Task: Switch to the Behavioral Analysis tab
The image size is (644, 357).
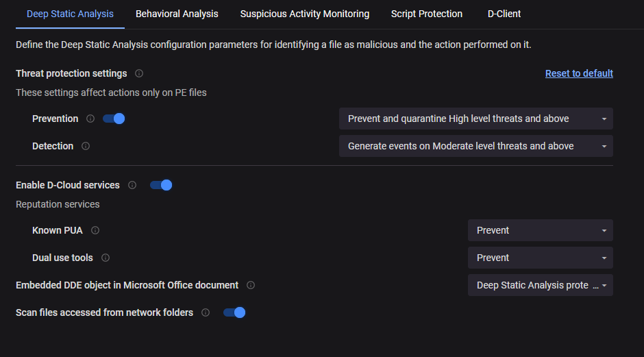Action: tap(177, 14)
